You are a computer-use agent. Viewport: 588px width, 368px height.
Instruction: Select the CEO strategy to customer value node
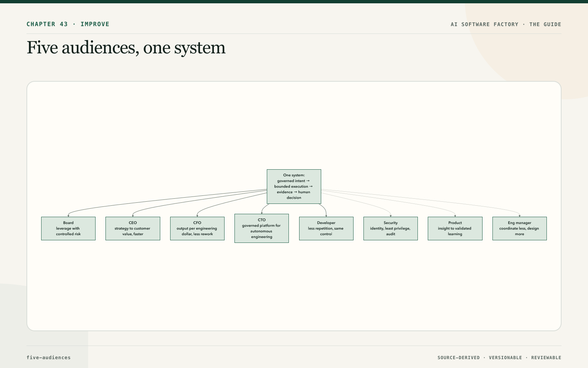point(133,229)
